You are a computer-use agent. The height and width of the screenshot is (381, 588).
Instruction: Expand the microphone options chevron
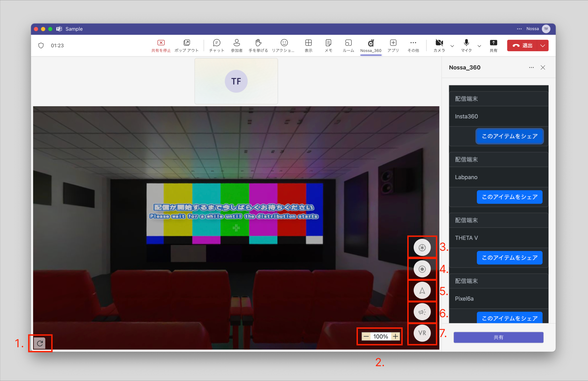pyautogui.click(x=479, y=46)
